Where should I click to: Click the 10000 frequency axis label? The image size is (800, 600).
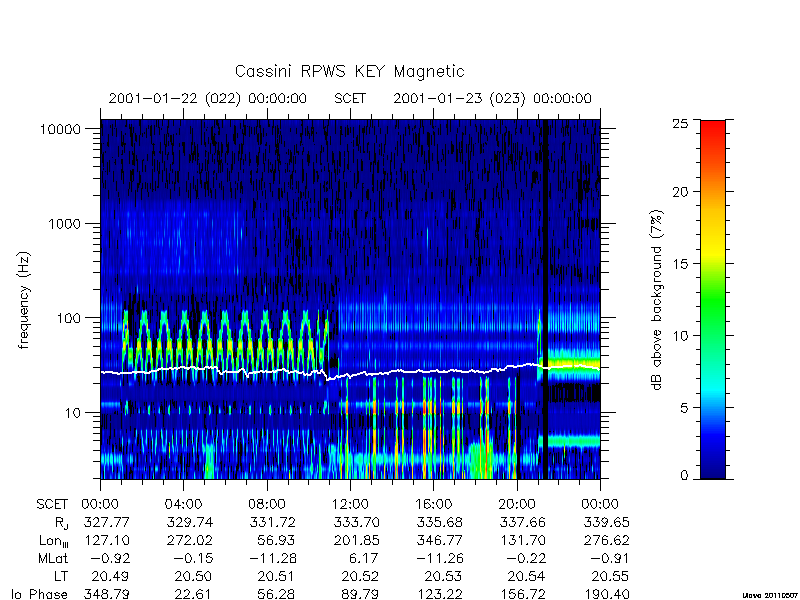tap(61, 129)
